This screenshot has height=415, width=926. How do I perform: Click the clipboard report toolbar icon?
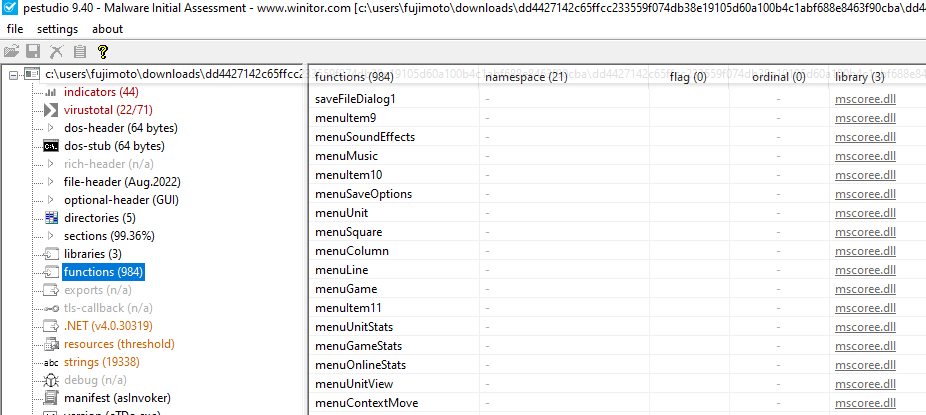[80, 52]
